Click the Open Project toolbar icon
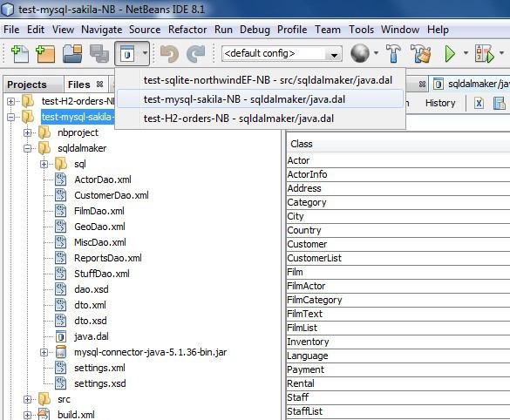Image resolution: width=510 pixels, height=420 pixels. click(x=71, y=54)
